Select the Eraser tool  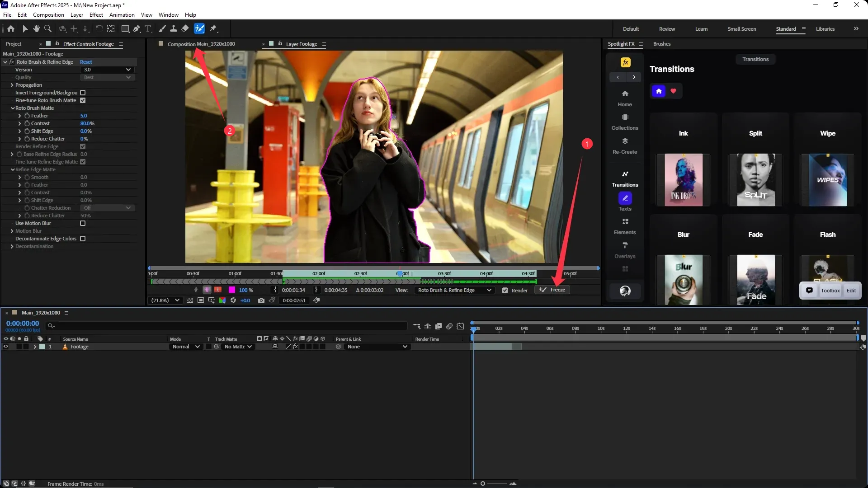185,28
